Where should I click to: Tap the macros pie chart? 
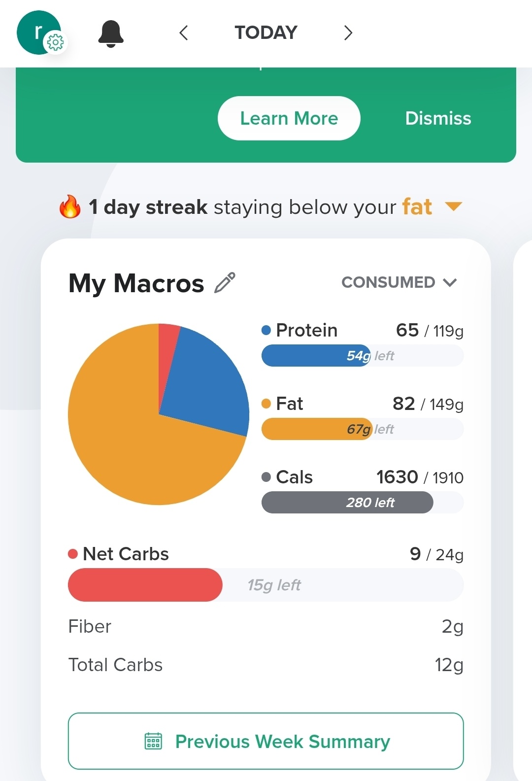(159, 414)
